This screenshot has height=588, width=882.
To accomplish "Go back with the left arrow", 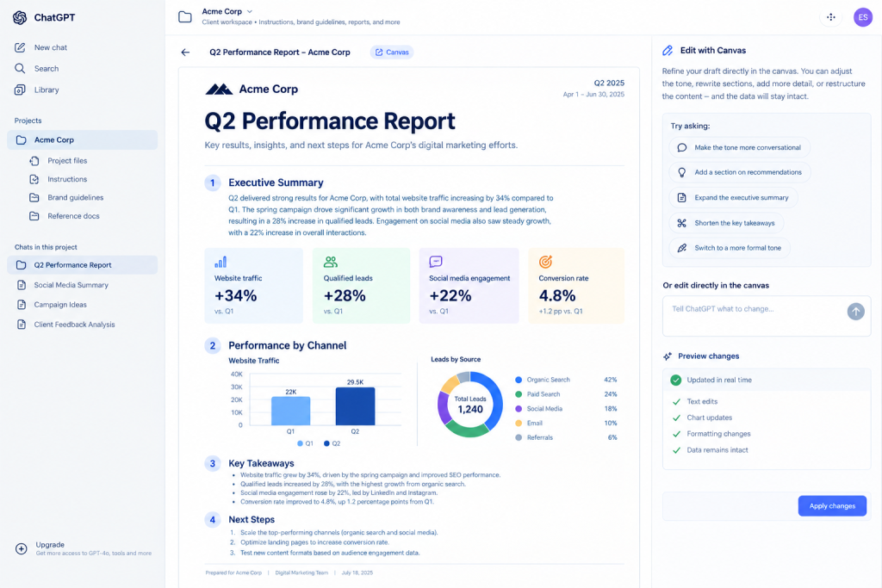I will [x=186, y=53].
